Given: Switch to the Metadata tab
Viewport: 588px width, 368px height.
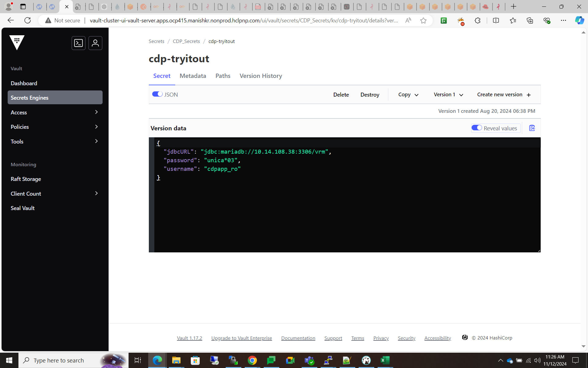Looking at the screenshot, I should pos(193,76).
